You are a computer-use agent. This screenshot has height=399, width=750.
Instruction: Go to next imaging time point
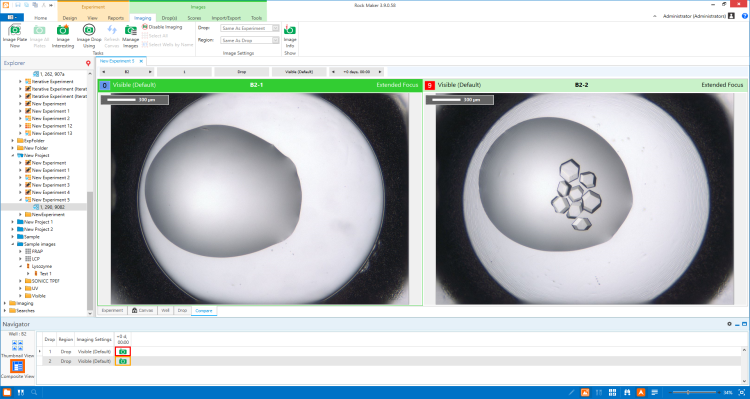tap(380, 72)
